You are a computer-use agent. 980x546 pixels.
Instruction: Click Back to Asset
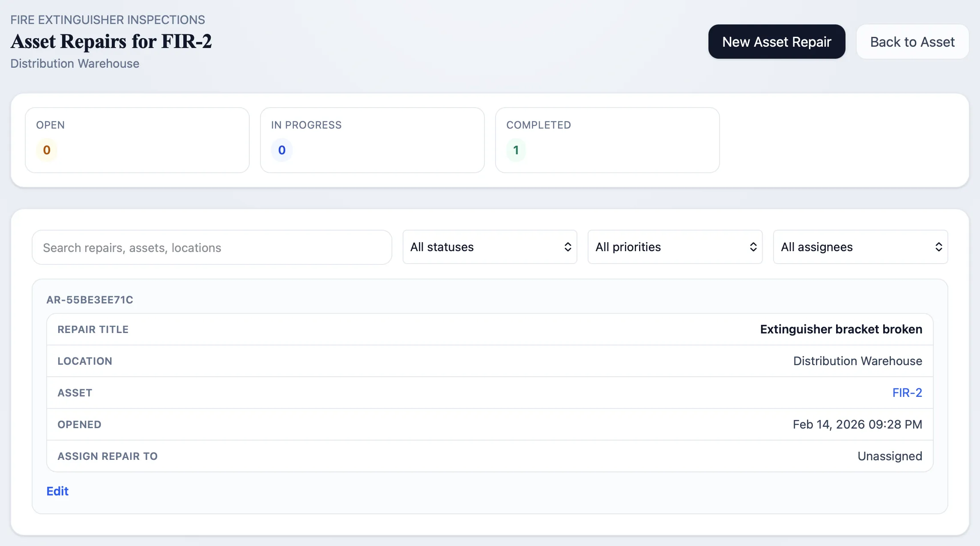[x=912, y=41]
